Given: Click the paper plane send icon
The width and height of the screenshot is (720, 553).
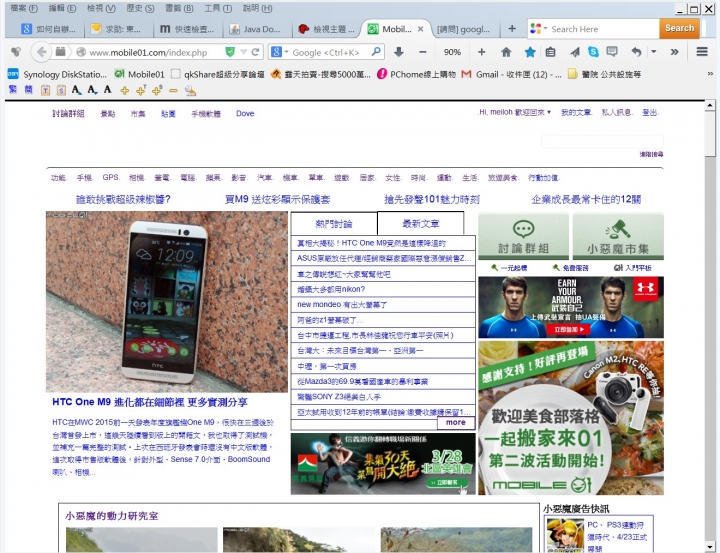Looking at the screenshot, I should click(574, 52).
